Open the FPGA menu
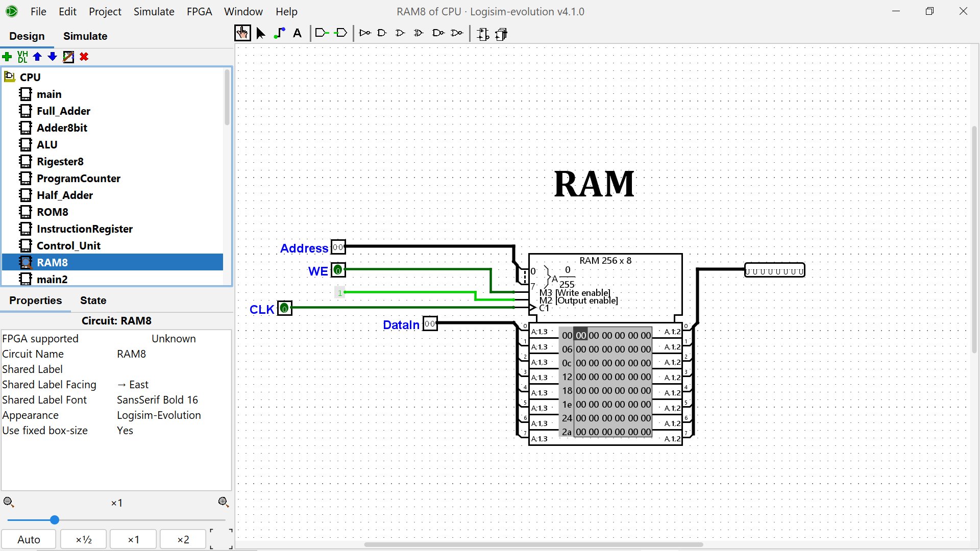Screen dimensions: 980x551 (199, 11)
